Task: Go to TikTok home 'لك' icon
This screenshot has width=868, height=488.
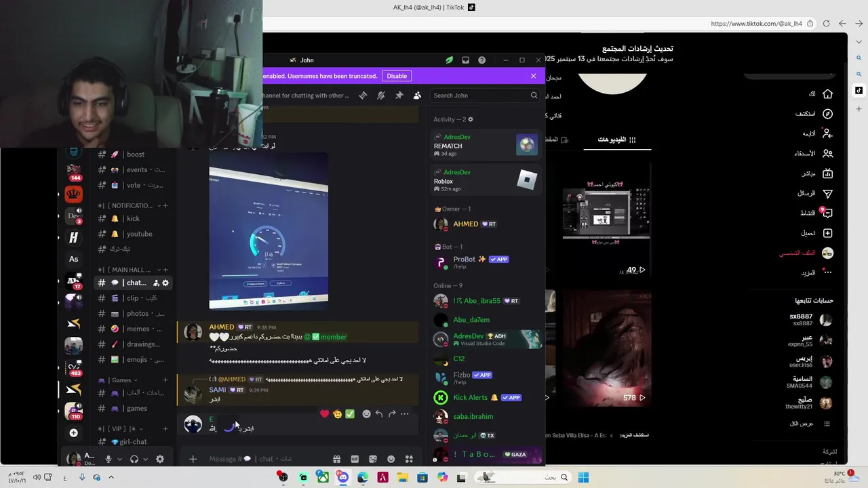Action: pyautogui.click(x=827, y=94)
